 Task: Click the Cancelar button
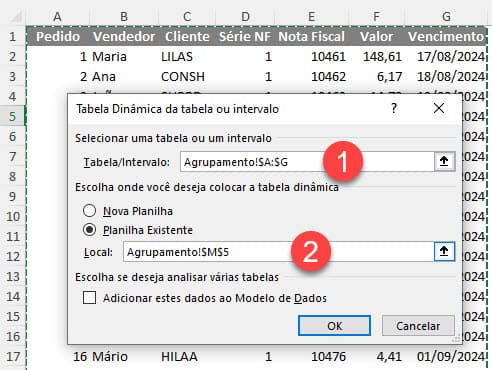418,326
